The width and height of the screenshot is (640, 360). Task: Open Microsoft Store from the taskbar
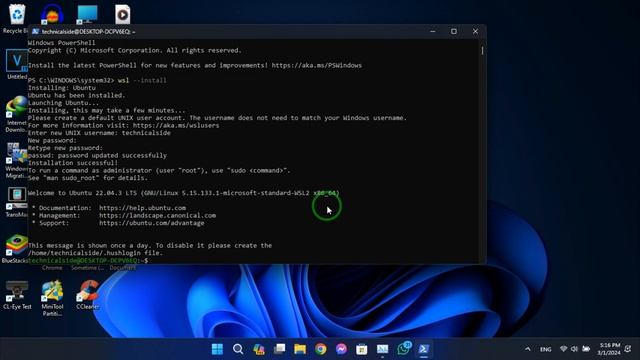pyautogui.click(x=362, y=349)
